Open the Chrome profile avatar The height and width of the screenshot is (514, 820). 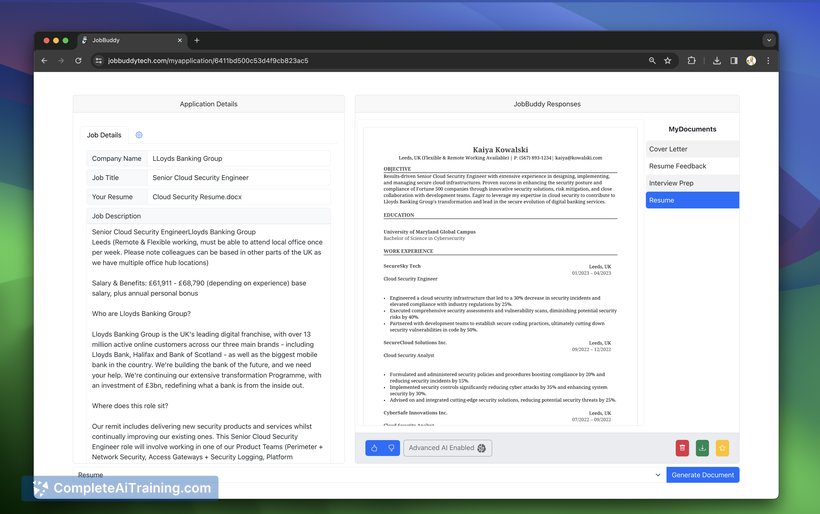click(x=751, y=61)
